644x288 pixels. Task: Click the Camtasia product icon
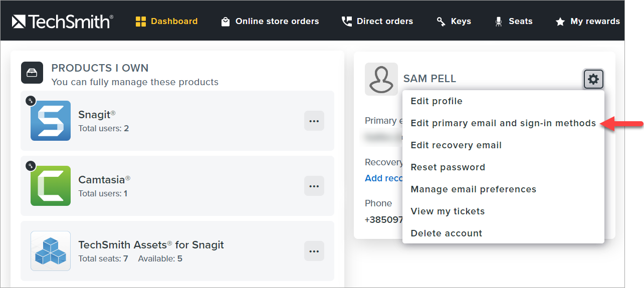coord(51,186)
